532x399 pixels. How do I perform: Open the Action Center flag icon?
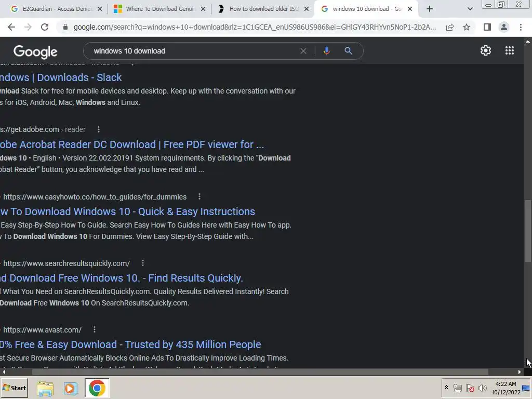coord(470,388)
